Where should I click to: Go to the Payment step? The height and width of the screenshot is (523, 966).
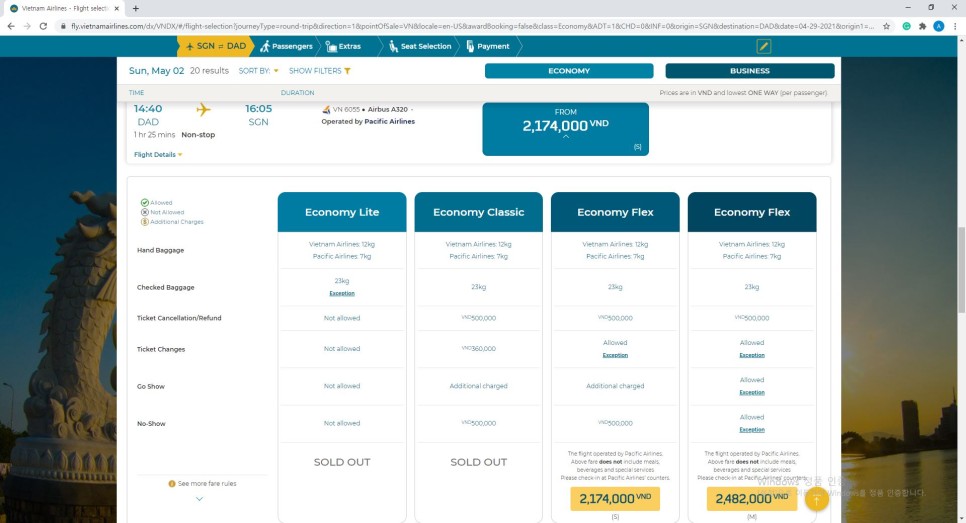pos(488,46)
